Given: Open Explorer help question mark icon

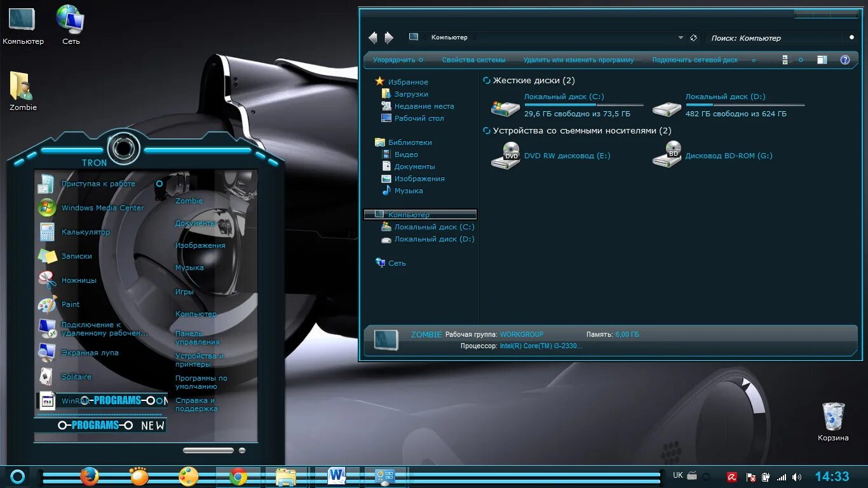Looking at the screenshot, I should tap(844, 60).
